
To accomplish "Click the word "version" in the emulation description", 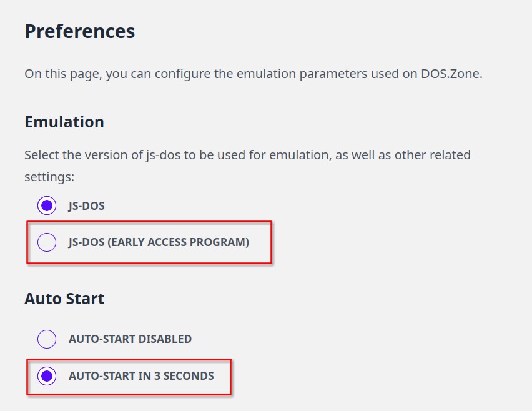I will point(106,155).
